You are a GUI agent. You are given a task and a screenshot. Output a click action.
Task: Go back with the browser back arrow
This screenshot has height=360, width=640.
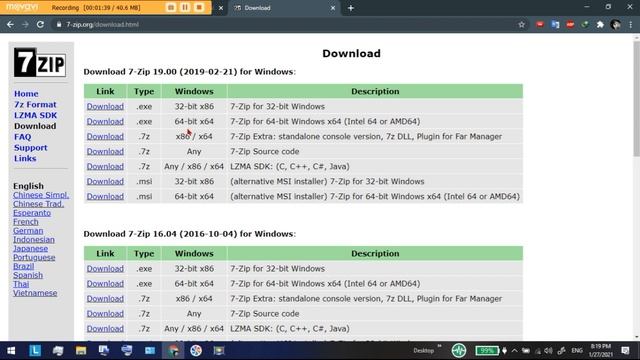10,24
